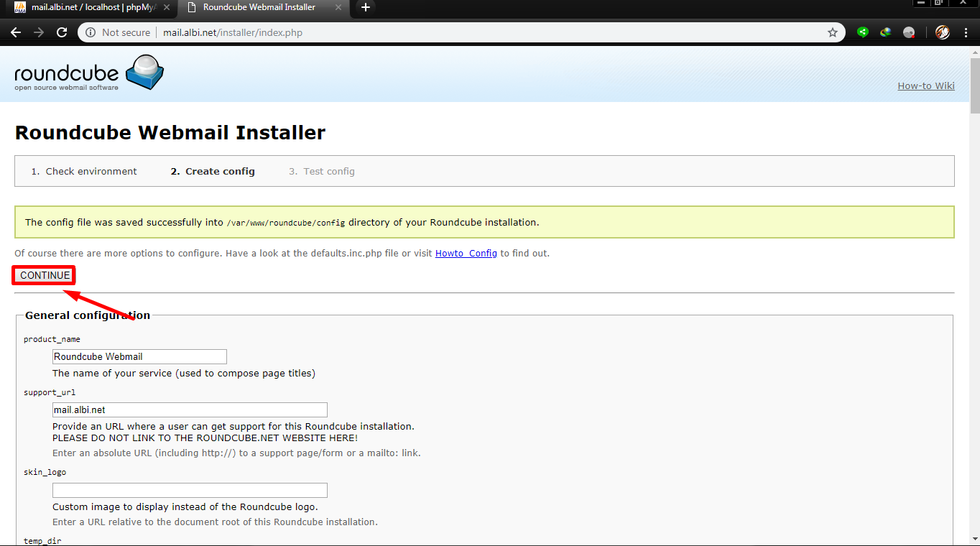Reload the current page
This screenshot has width=980, height=546.
tap(62, 32)
